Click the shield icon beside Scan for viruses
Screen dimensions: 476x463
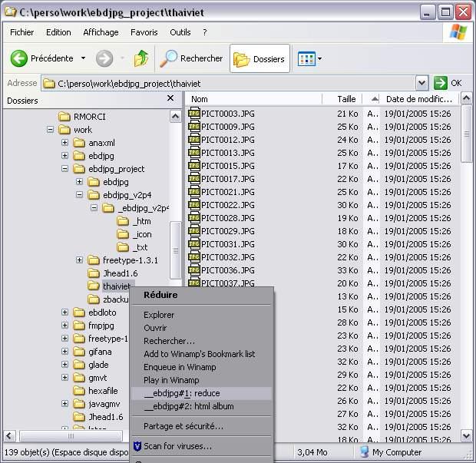[137, 446]
